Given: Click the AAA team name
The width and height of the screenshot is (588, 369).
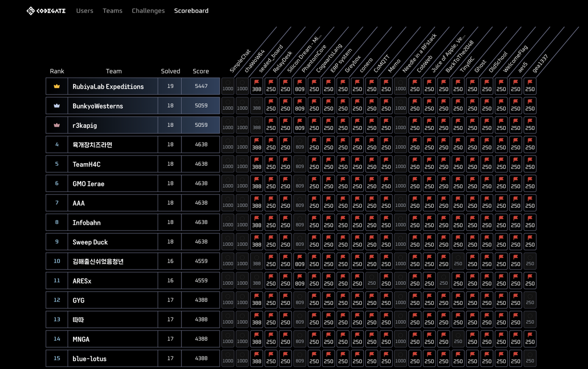Looking at the screenshot, I should point(78,203).
